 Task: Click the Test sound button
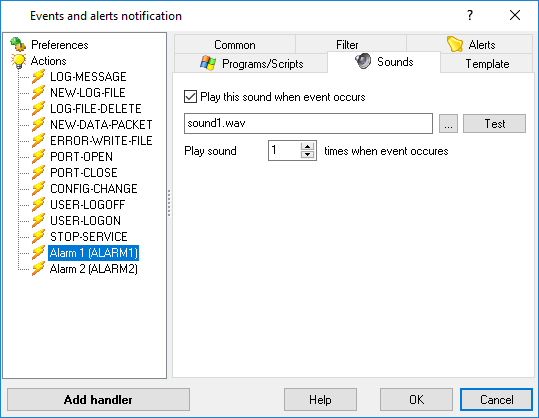[x=494, y=123]
